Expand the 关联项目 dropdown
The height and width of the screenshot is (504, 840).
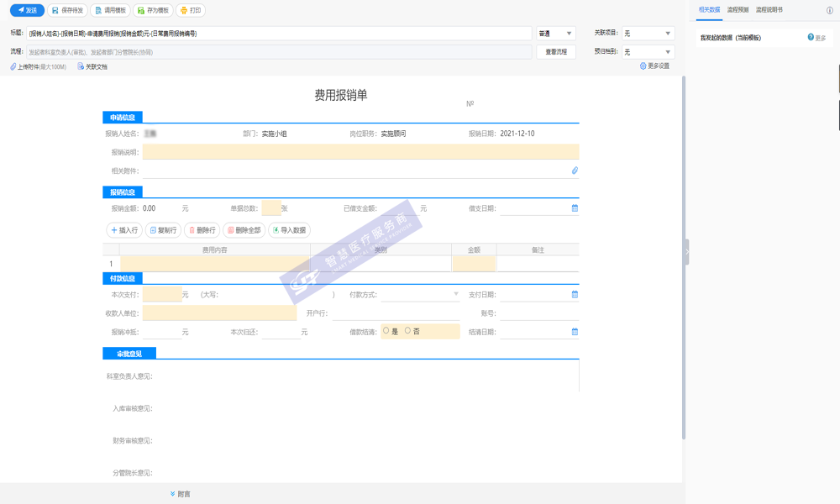[647, 34]
